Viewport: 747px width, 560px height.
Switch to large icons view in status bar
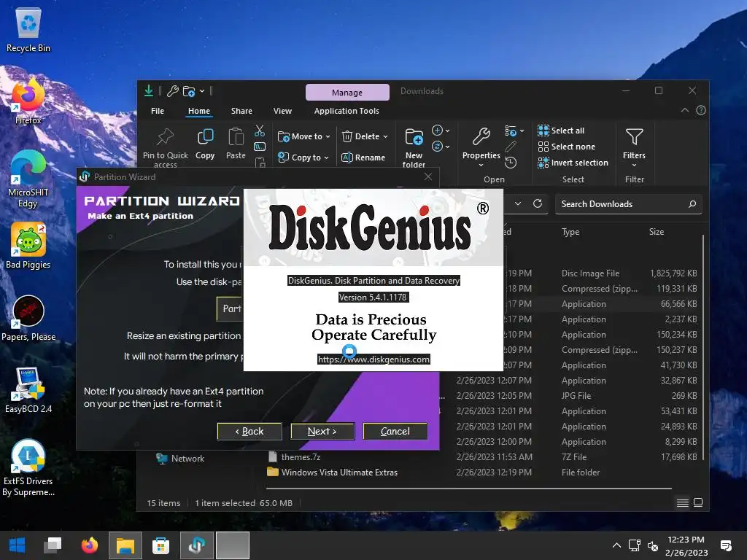coord(698,503)
